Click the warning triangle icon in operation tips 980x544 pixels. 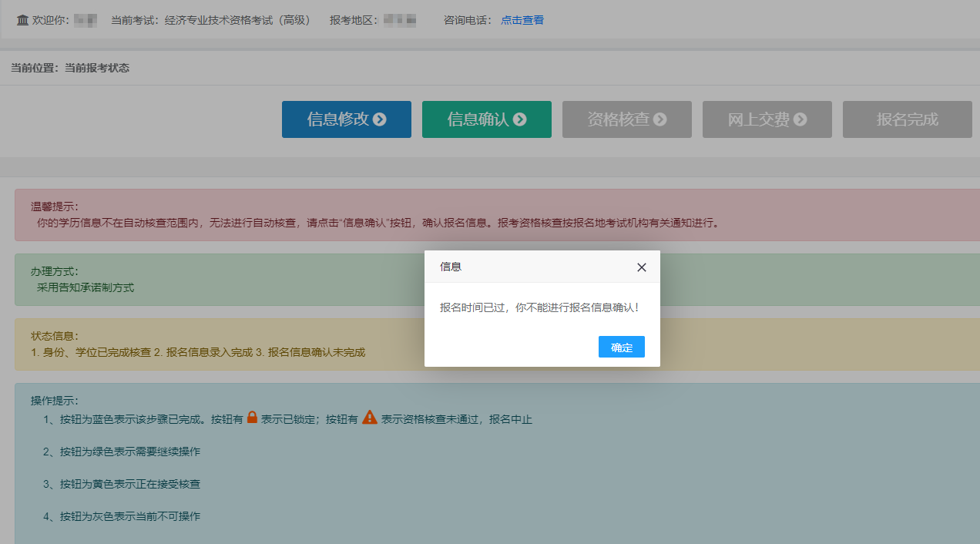coord(370,416)
